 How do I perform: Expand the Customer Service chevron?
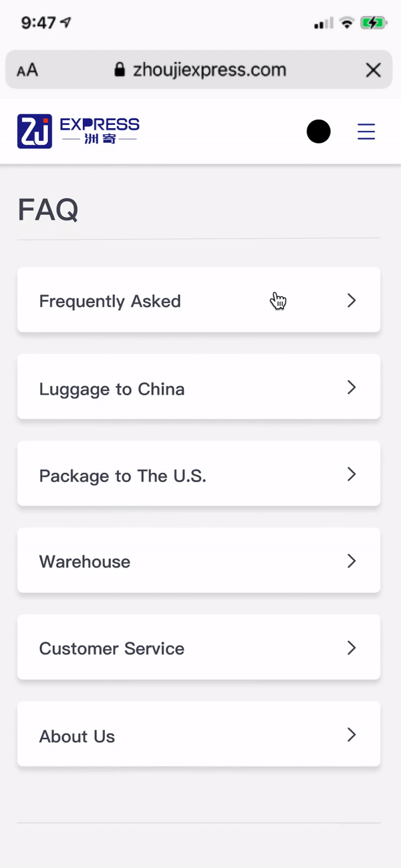[352, 648]
